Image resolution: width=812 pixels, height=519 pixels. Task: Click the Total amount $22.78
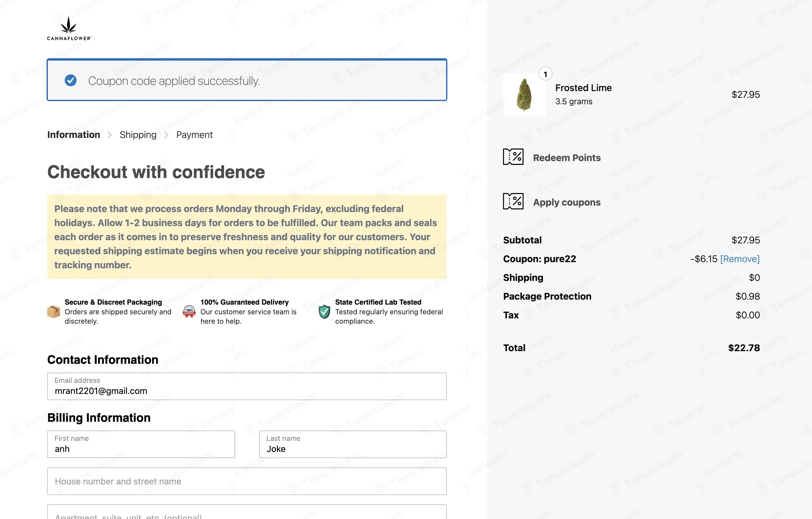pyautogui.click(x=744, y=348)
